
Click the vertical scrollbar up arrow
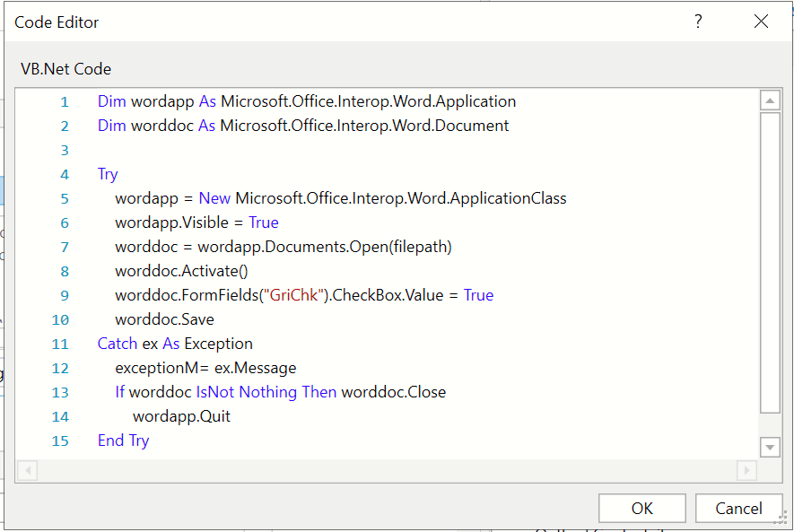click(770, 100)
